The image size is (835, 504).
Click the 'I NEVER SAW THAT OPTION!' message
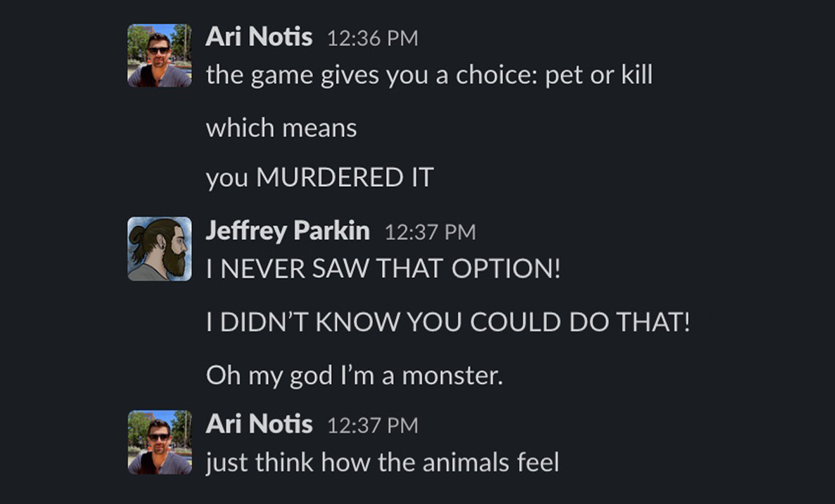click(383, 269)
